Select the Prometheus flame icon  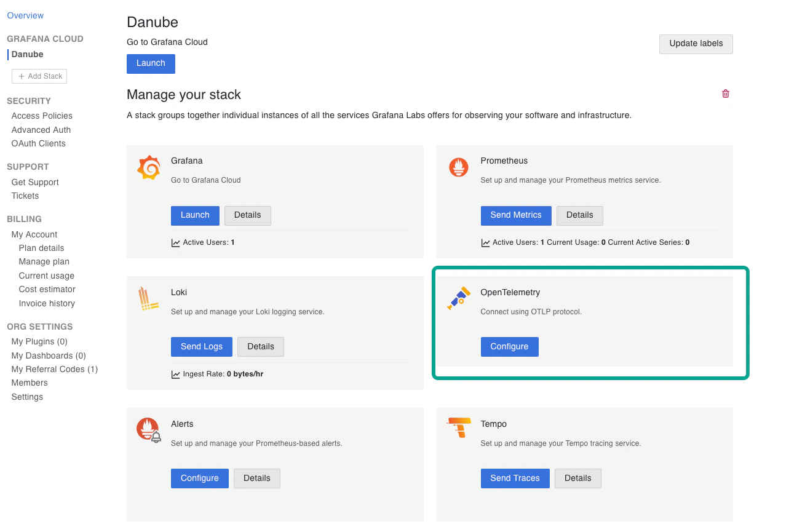tap(458, 167)
